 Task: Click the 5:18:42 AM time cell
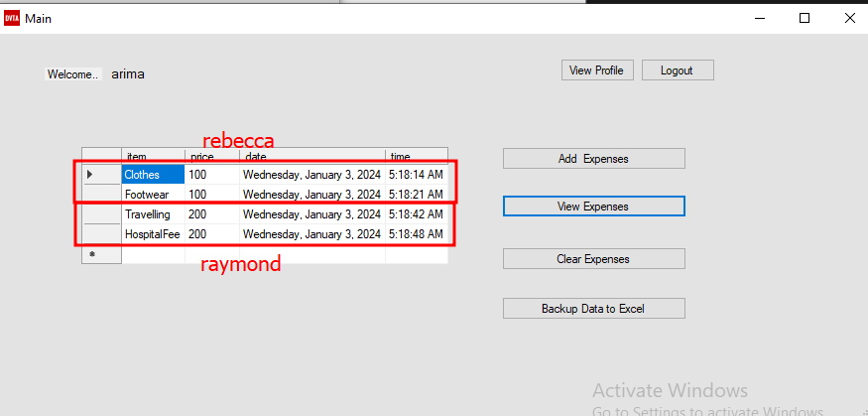coord(417,213)
